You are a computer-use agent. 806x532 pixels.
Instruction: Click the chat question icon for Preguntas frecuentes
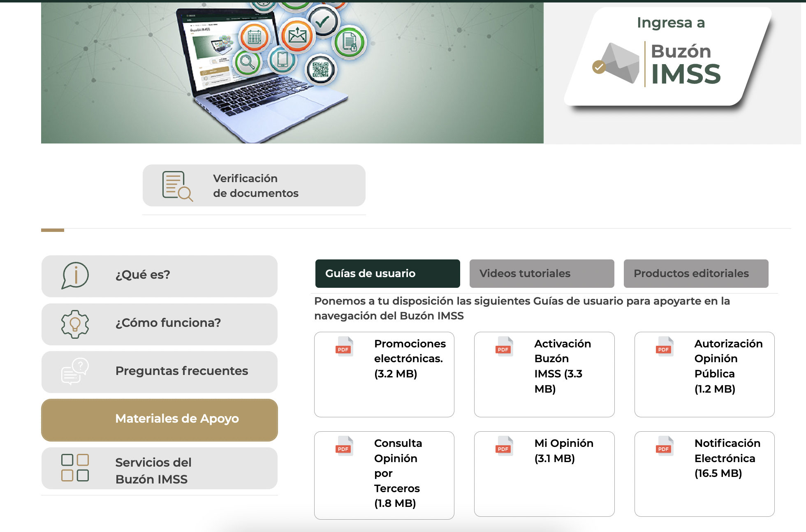[x=75, y=371]
